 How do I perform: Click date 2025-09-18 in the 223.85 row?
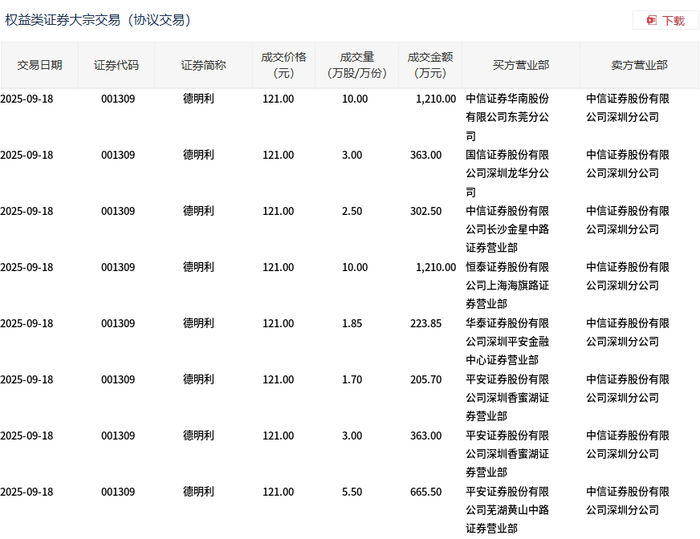(x=27, y=323)
